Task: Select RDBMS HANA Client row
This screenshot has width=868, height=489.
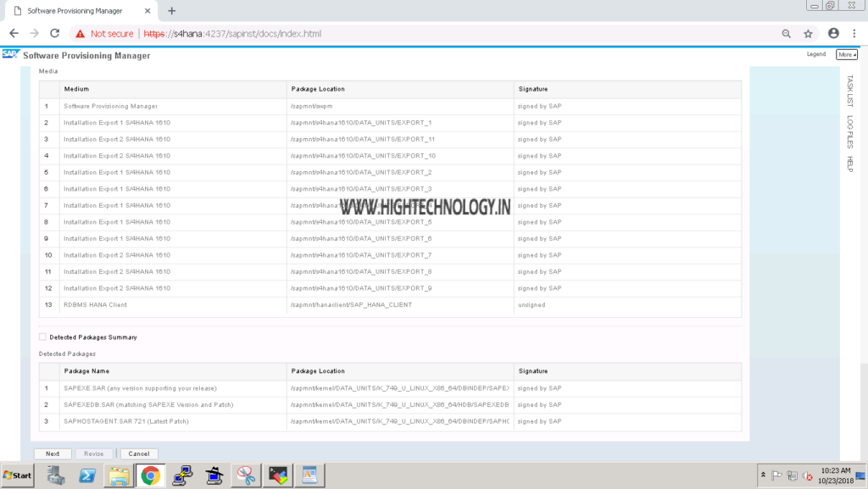Action: click(x=390, y=305)
